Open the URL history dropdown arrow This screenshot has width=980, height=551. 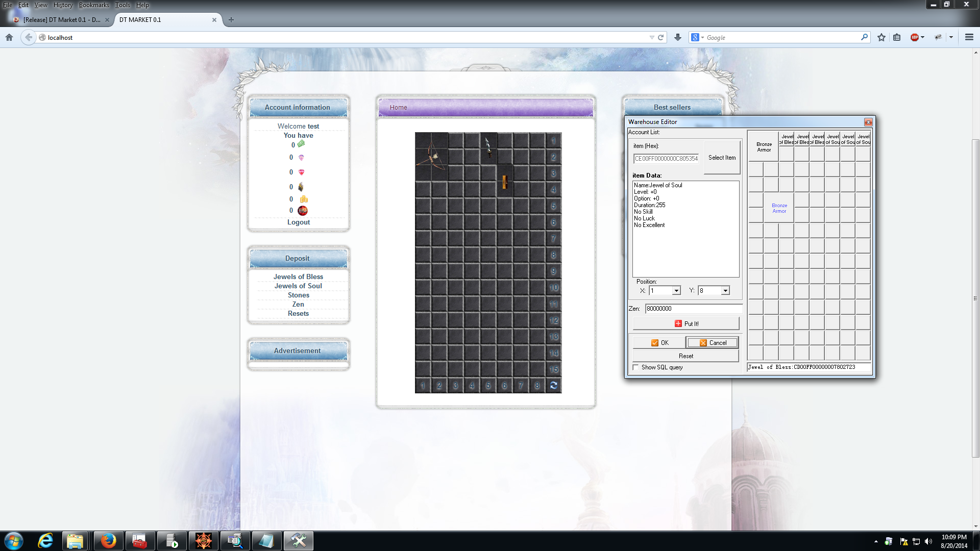[x=651, y=37]
